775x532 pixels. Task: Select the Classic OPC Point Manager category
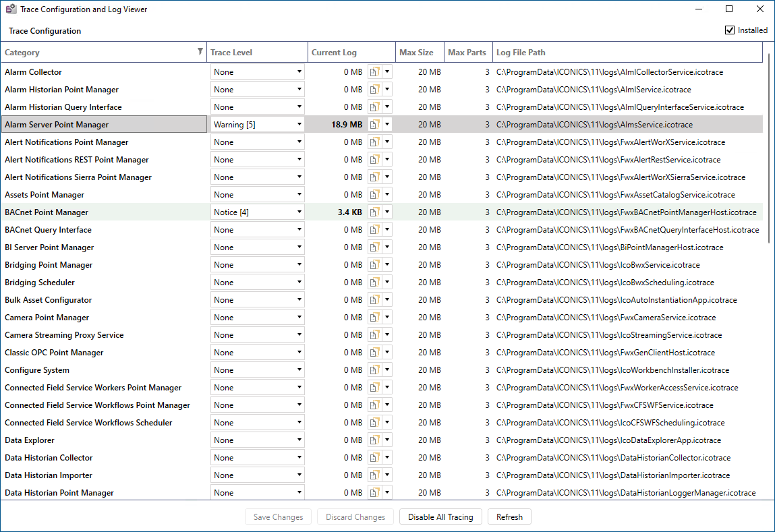click(55, 353)
